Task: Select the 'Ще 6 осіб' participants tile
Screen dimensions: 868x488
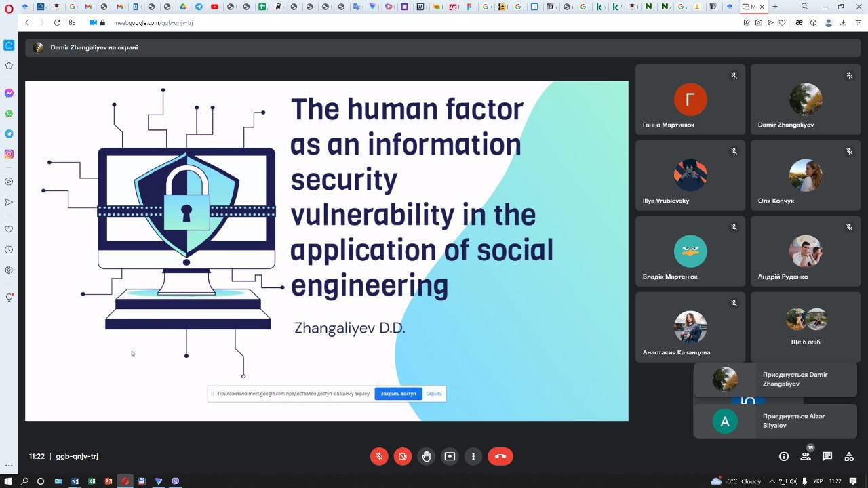Action: click(805, 327)
